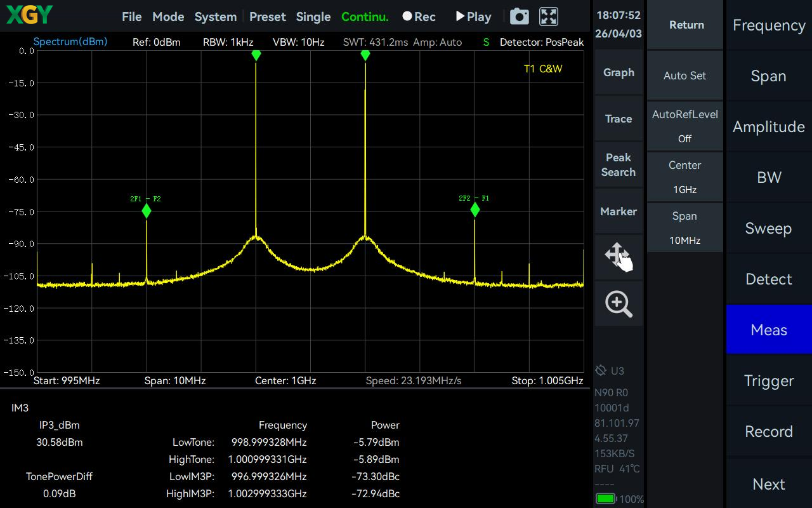The width and height of the screenshot is (812, 508).
Task: Start recording with the Rec button
Action: (419, 17)
